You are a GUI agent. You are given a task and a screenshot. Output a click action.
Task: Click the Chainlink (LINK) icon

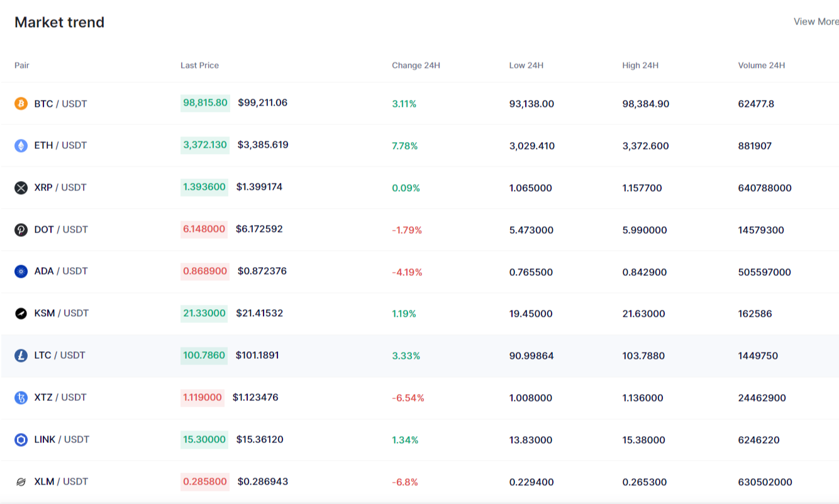(x=22, y=439)
